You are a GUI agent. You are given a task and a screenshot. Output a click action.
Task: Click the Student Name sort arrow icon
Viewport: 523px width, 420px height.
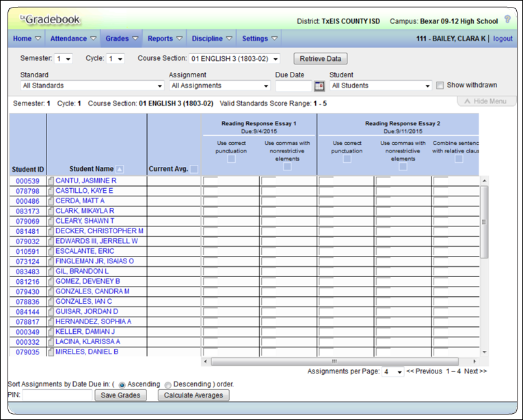(120, 169)
